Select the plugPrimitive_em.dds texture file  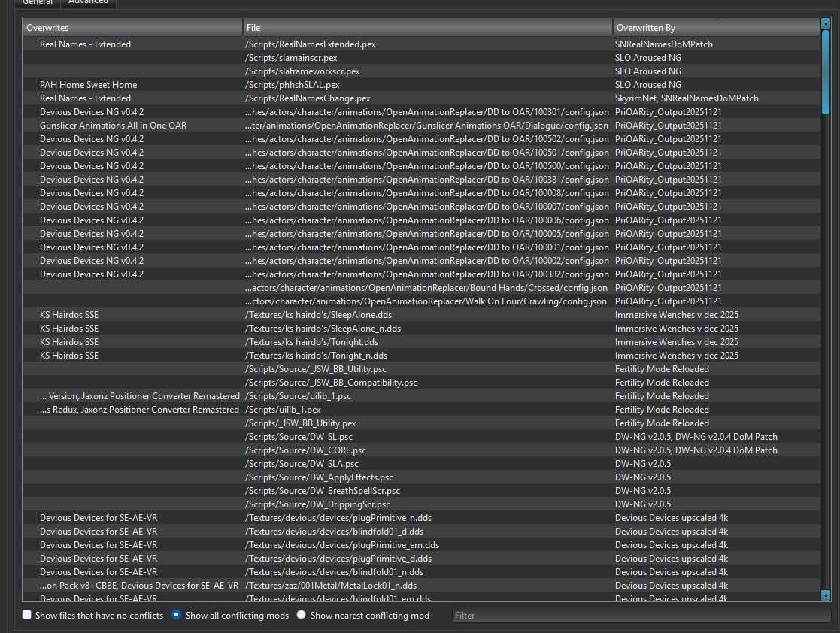pyautogui.click(x=342, y=545)
